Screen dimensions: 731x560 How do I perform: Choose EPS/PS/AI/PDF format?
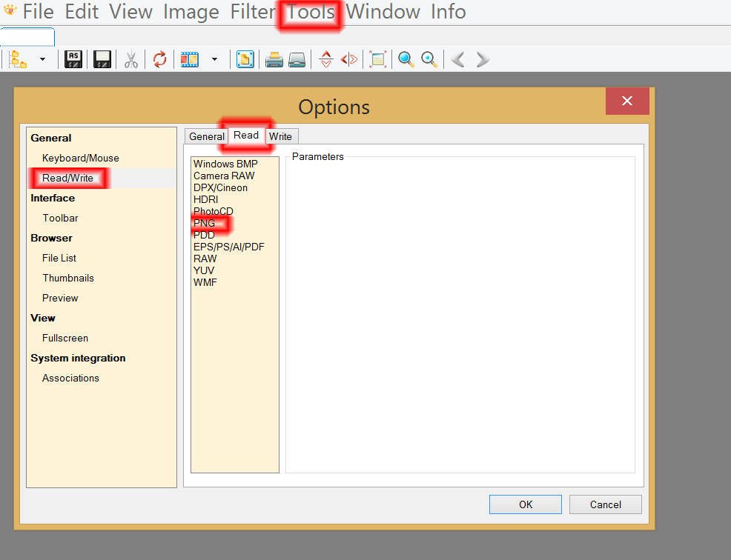click(229, 247)
